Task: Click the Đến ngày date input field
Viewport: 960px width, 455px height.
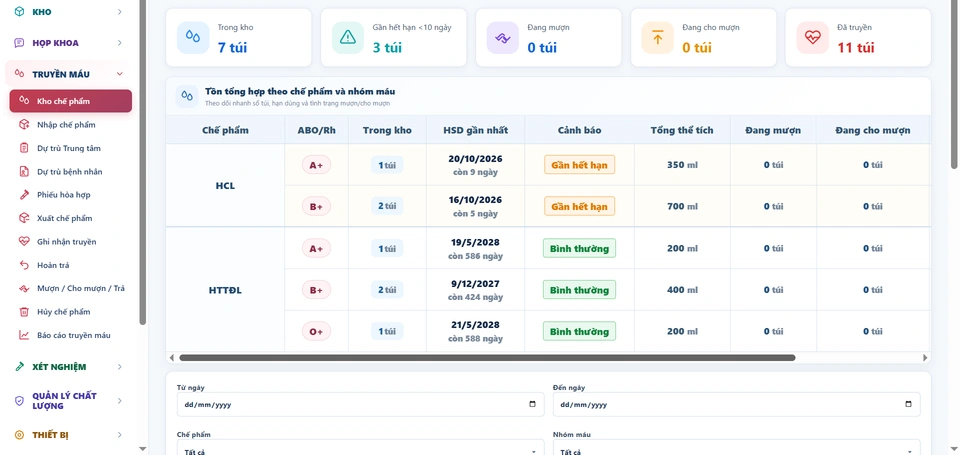Action: (x=737, y=405)
